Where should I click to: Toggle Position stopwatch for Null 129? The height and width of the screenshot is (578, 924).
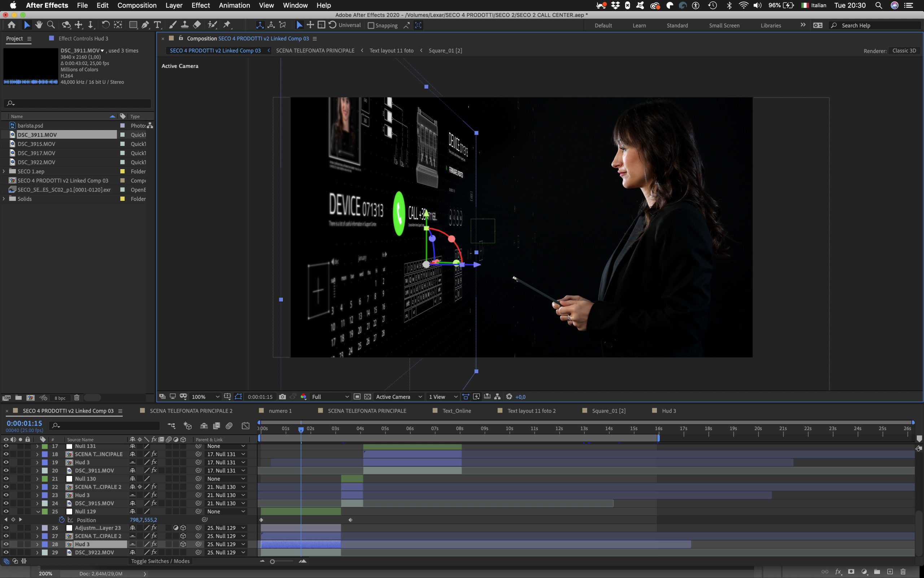(x=61, y=520)
